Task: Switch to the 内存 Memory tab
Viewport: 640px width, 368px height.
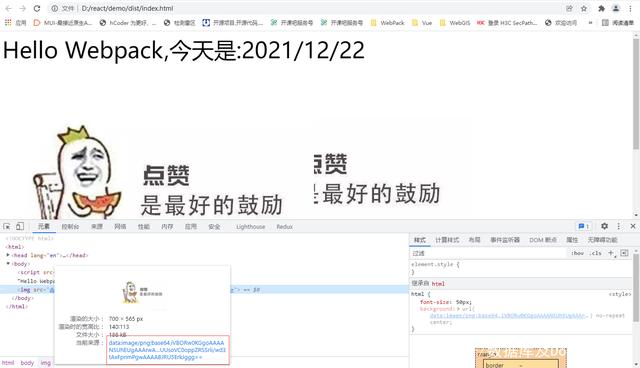Action: [167, 227]
